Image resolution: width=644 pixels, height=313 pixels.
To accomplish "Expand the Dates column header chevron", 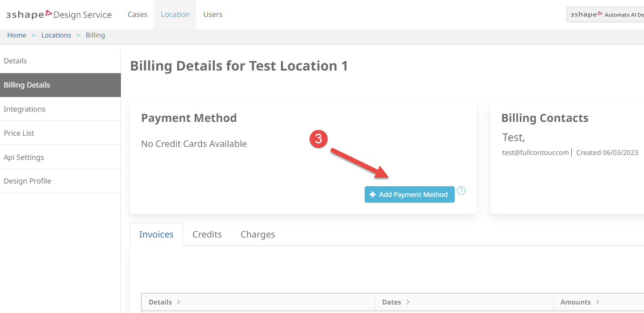I will coord(407,302).
